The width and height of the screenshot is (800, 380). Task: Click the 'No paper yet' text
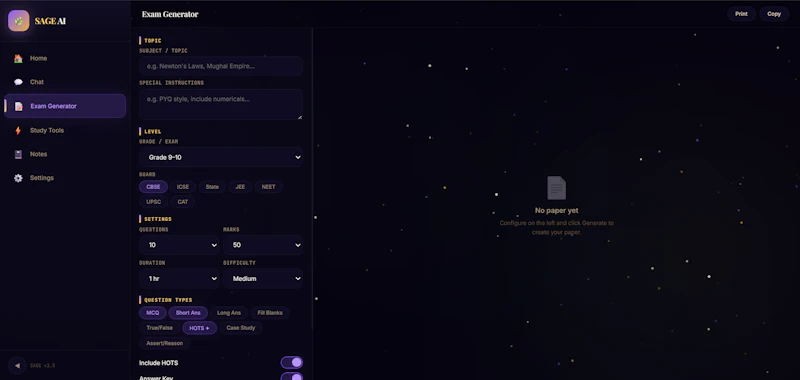(557, 211)
